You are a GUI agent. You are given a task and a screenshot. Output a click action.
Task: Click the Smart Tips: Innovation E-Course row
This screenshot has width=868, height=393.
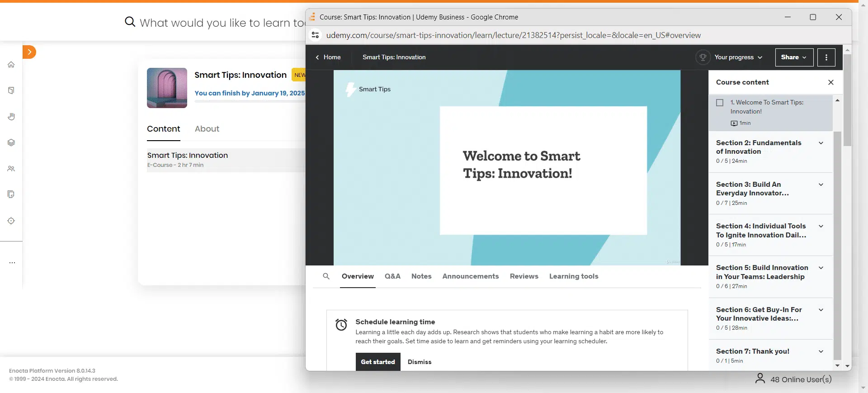tap(226, 160)
